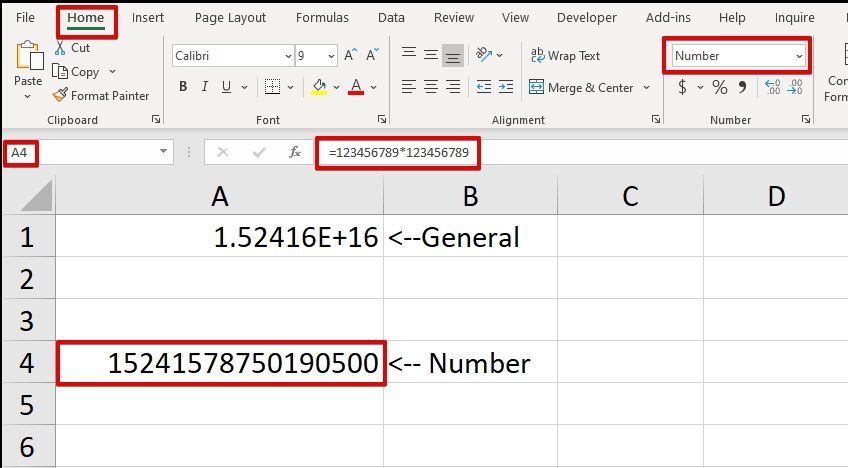Switch to the Insert tab
Screen dimensions: 848x468
coord(148,17)
